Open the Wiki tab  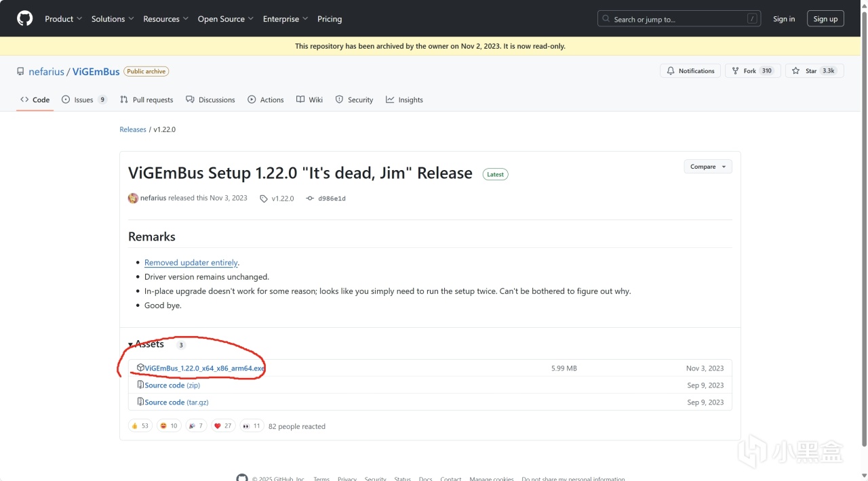coord(310,100)
